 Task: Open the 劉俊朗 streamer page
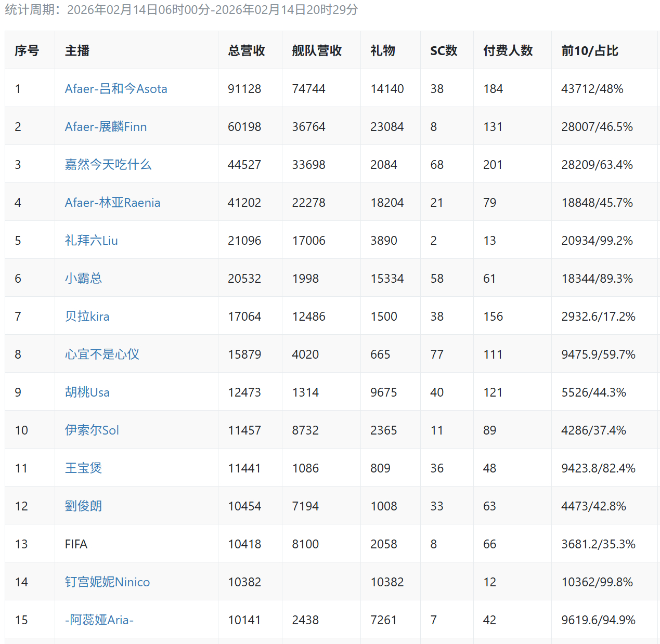[83, 506]
